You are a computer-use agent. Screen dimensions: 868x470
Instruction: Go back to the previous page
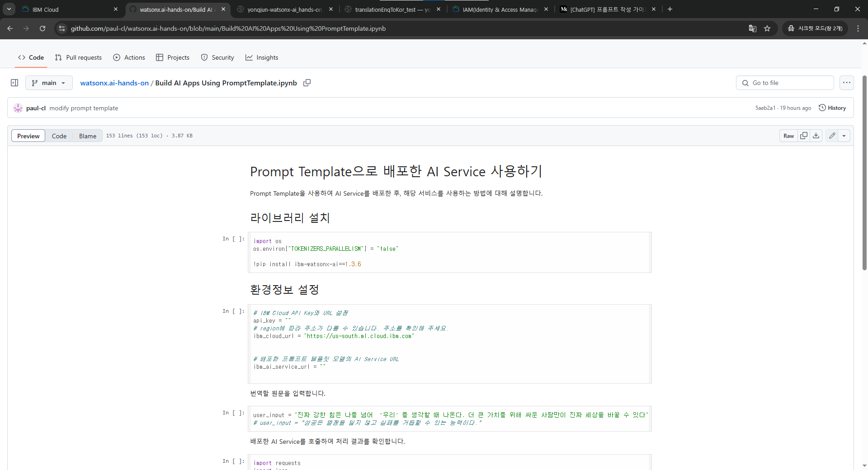coord(10,28)
